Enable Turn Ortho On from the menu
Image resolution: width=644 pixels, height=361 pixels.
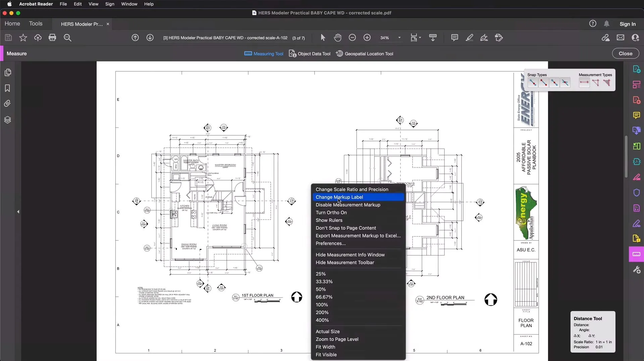(332, 213)
